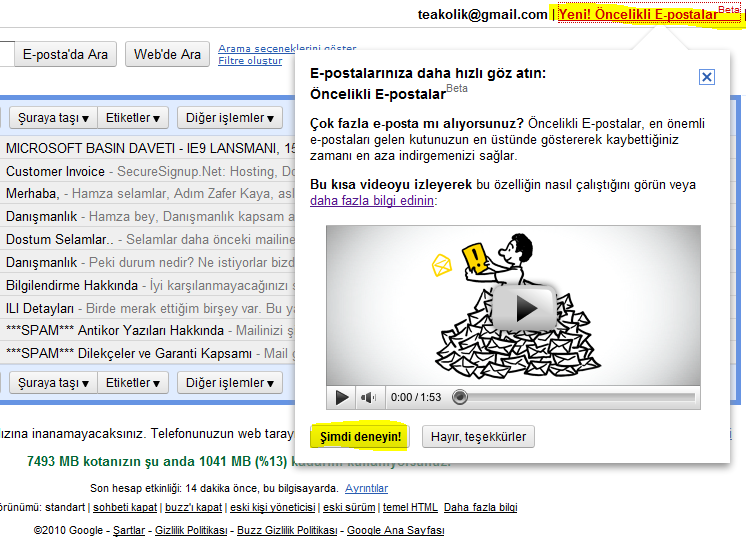Mute the video with speaker icon
The width and height of the screenshot is (746, 541).
pyautogui.click(x=368, y=397)
